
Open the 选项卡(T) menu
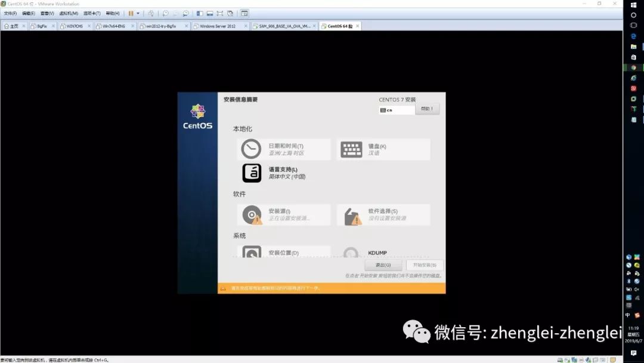tap(92, 14)
